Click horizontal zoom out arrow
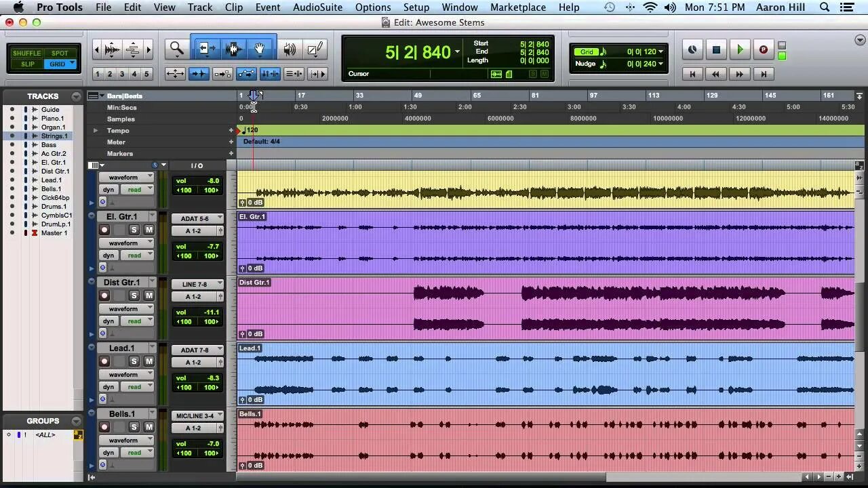Viewport: 868px width, 488px height. (97, 49)
